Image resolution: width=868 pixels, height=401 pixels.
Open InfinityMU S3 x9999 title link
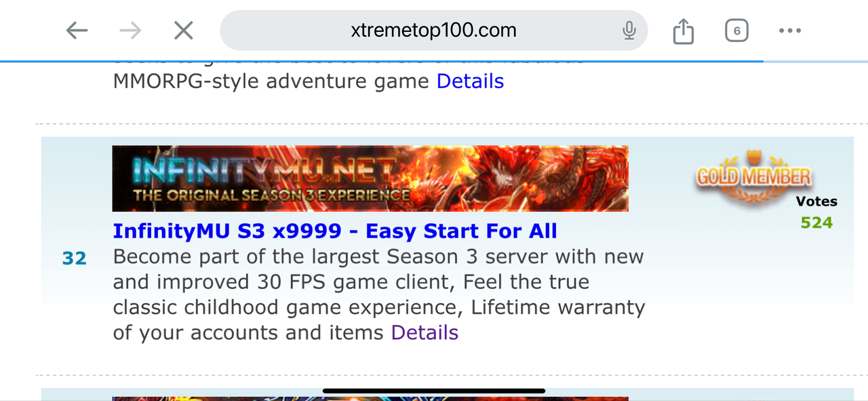335,231
